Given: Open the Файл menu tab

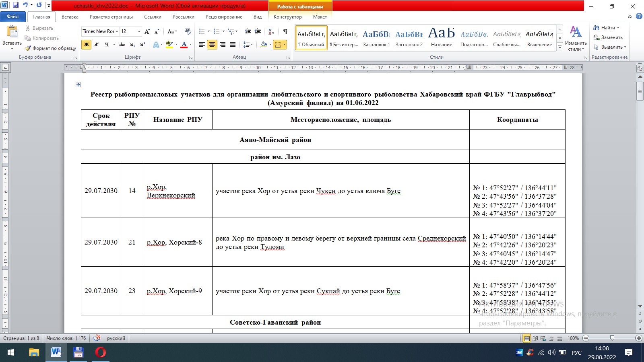Looking at the screenshot, I should tap(13, 16).
